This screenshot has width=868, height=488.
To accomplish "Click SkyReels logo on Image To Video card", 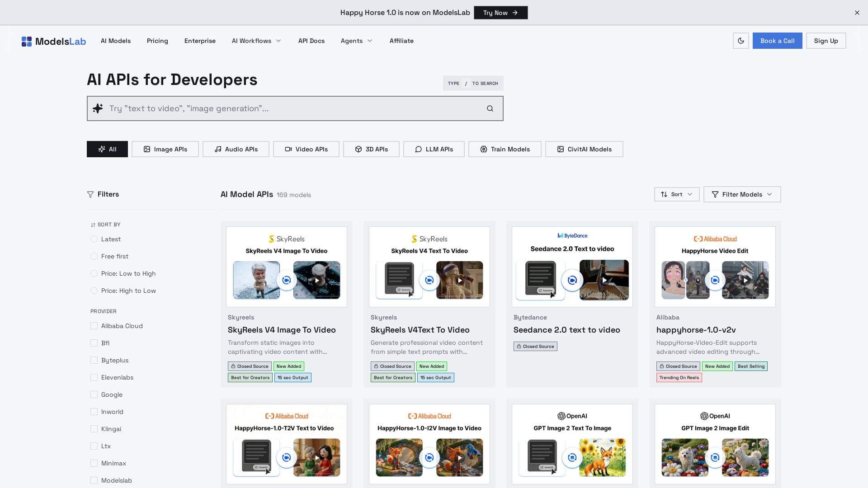I will click(x=287, y=239).
